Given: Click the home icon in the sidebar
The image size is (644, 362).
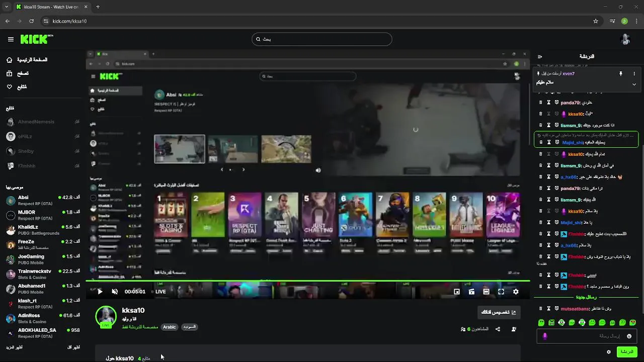Looking at the screenshot, I should pyautogui.click(x=9, y=60).
